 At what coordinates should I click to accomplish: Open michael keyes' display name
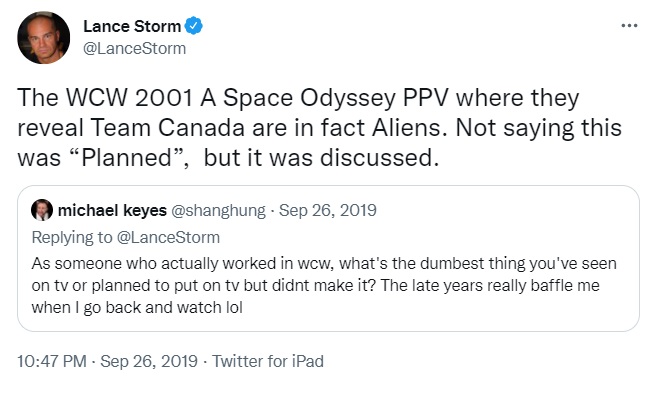(x=112, y=210)
